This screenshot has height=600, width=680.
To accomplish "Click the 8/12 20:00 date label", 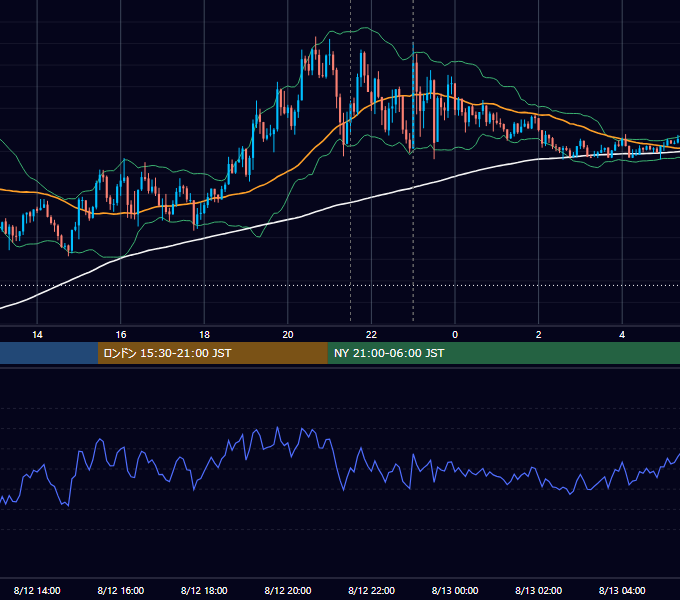I will 288,590.
